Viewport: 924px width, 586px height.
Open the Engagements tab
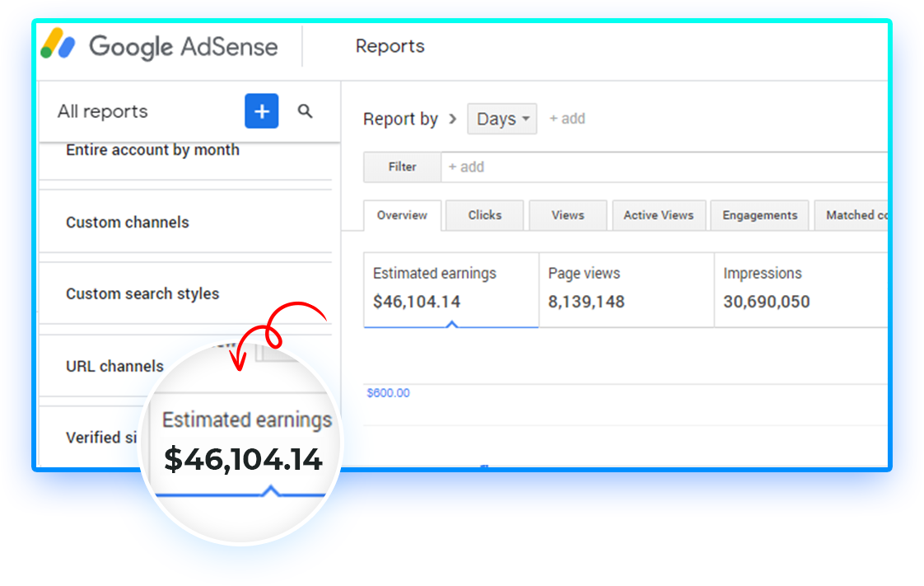tap(760, 215)
